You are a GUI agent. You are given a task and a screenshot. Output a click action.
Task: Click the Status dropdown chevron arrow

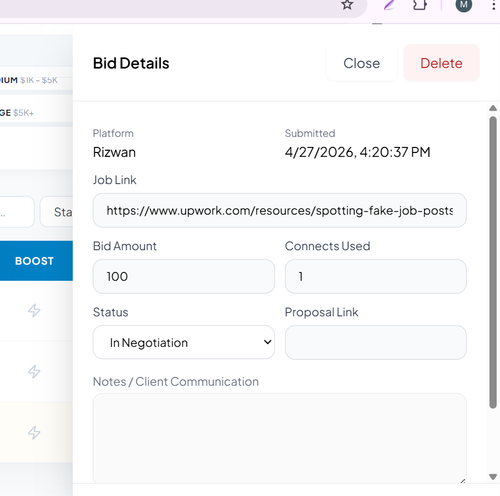tap(267, 342)
